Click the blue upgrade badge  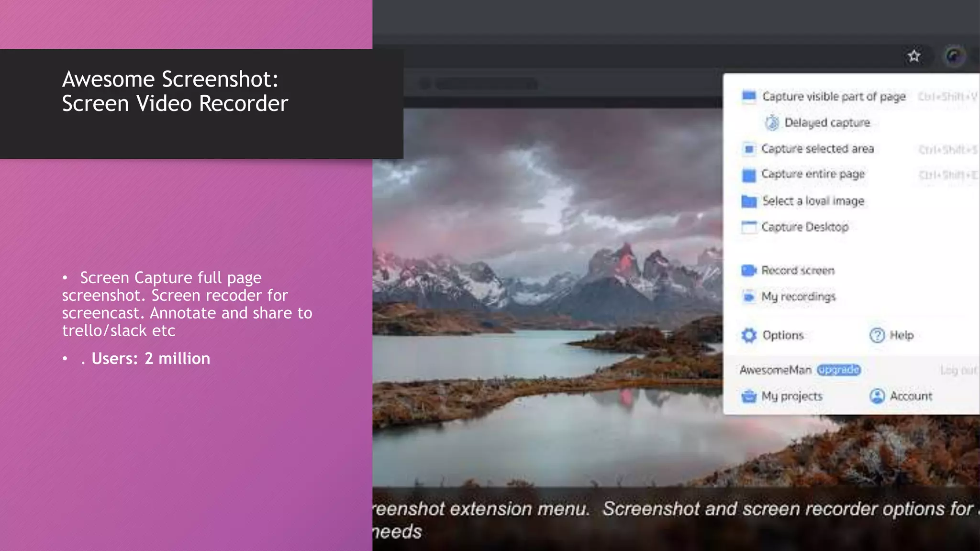click(x=838, y=370)
